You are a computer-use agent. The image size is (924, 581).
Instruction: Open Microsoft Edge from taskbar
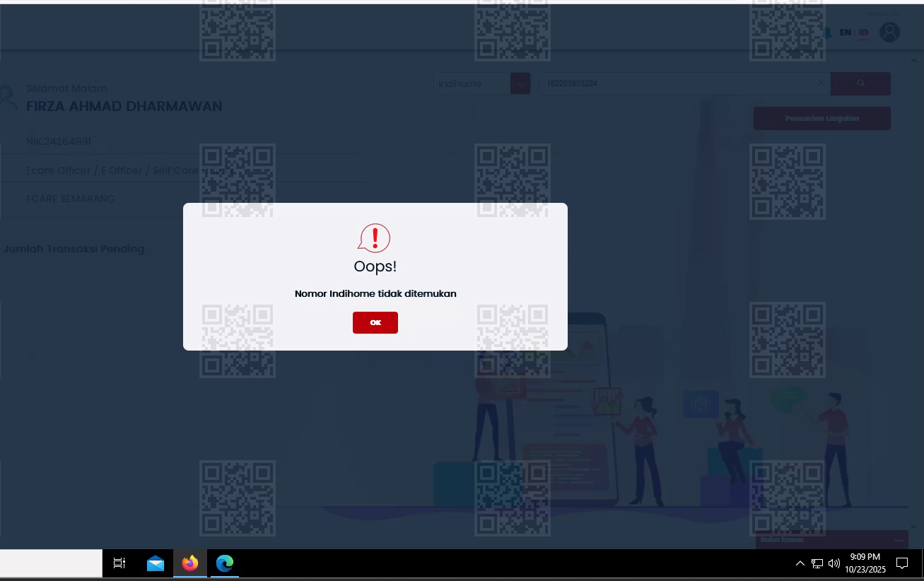pyautogui.click(x=225, y=563)
